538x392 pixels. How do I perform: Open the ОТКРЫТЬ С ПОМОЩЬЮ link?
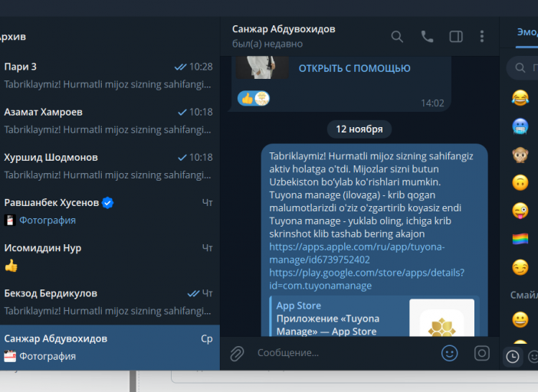click(354, 69)
